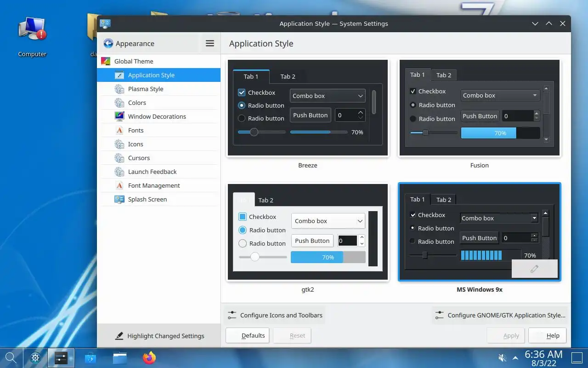Open the Combo box in the gtk2 preview

pos(328,221)
